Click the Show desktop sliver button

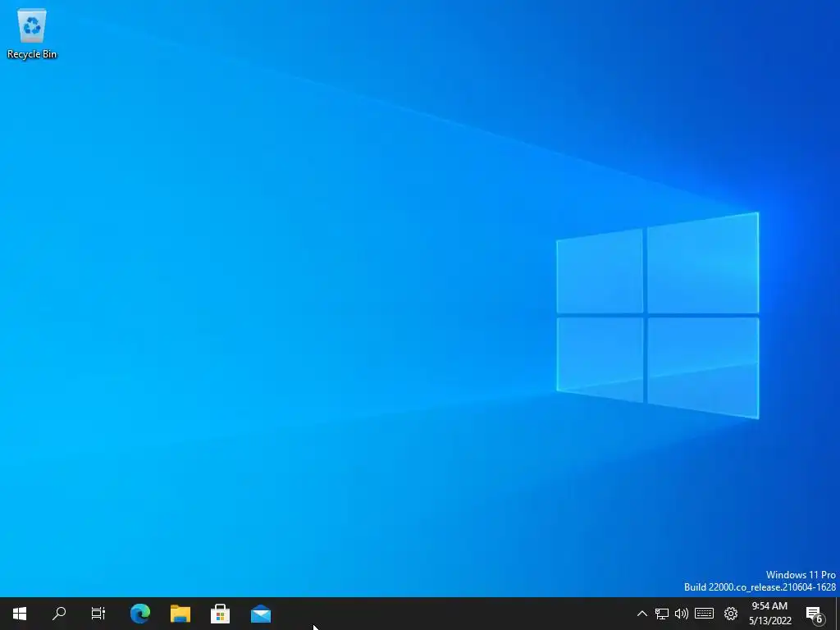[838, 614]
